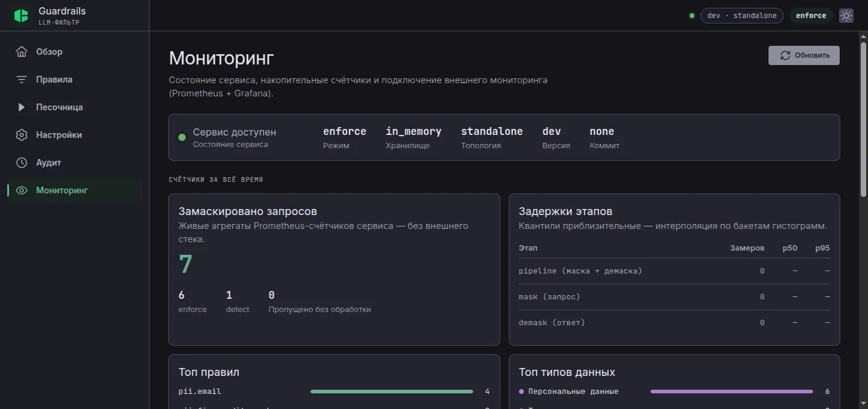Click the filter icon beside Правила
The height and width of the screenshot is (409, 868).
(22, 80)
